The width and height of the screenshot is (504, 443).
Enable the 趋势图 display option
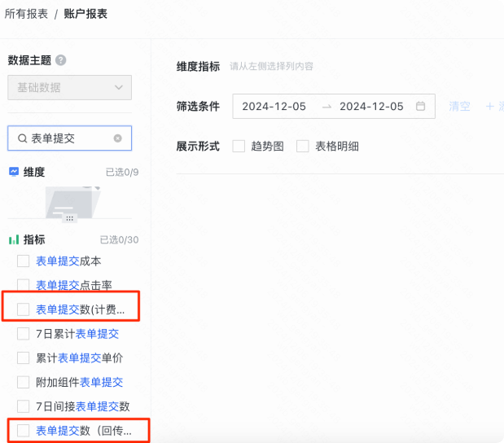[x=239, y=147]
